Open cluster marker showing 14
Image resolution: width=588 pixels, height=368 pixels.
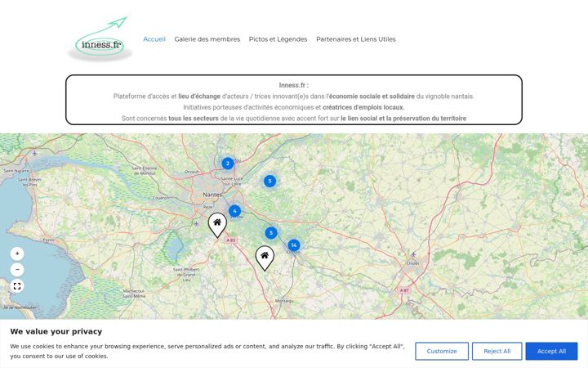[x=294, y=245]
